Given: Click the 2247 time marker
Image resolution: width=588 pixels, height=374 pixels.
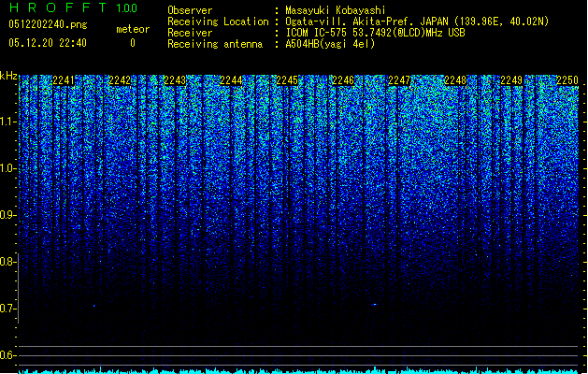Looking at the screenshot, I should tap(399, 80).
